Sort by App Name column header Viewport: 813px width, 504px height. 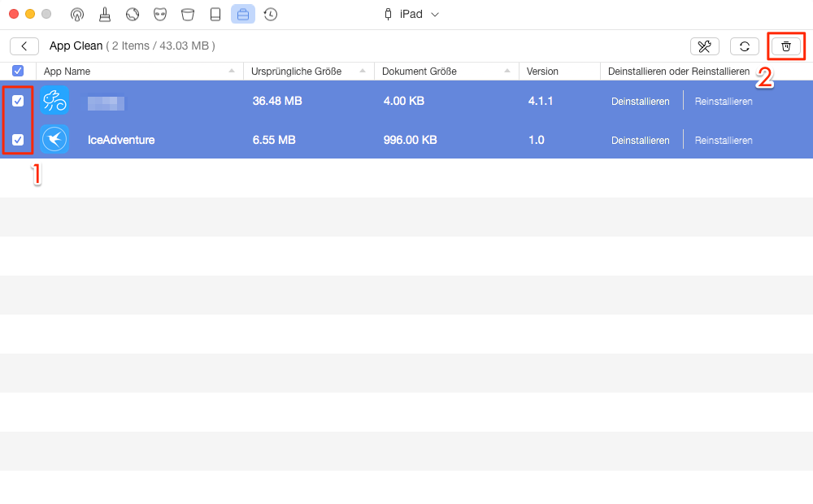(x=140, y=71)
